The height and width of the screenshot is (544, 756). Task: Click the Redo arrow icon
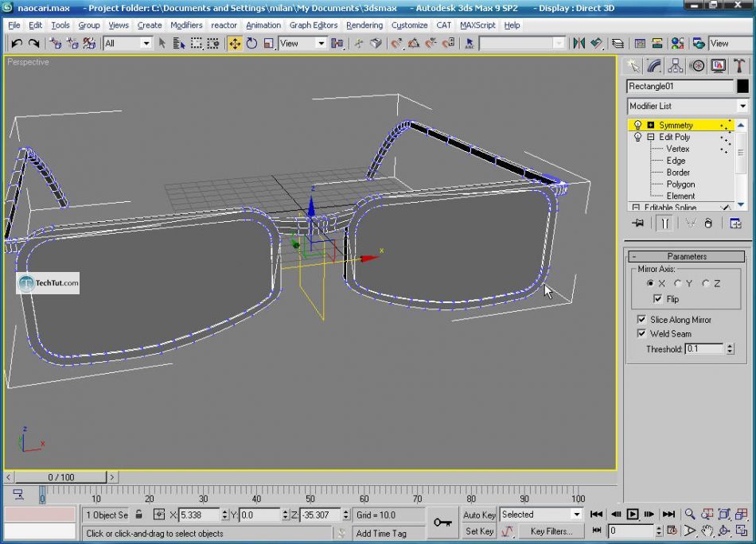coord(33,44)
